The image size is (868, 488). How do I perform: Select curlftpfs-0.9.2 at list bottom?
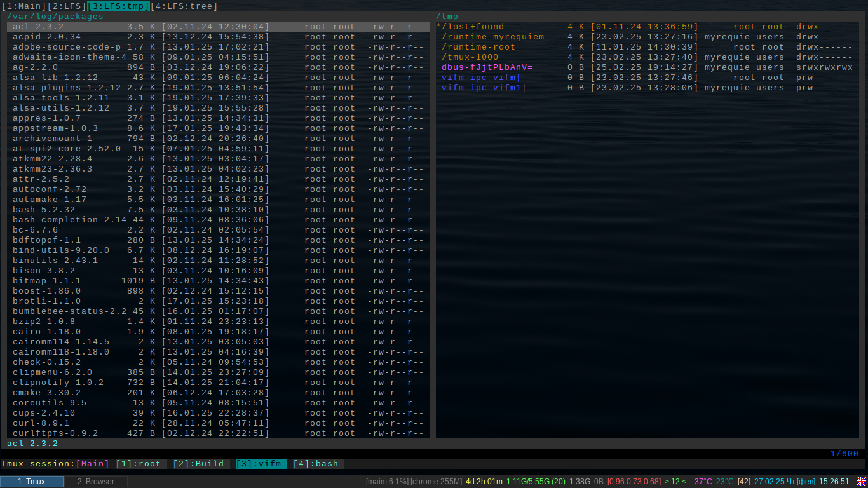(x=219, y=433)
